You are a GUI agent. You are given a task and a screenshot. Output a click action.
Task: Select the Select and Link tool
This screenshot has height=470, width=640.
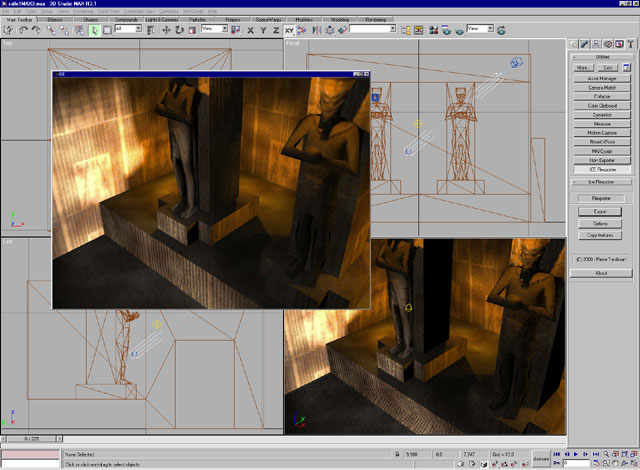[x=51, y=30]
